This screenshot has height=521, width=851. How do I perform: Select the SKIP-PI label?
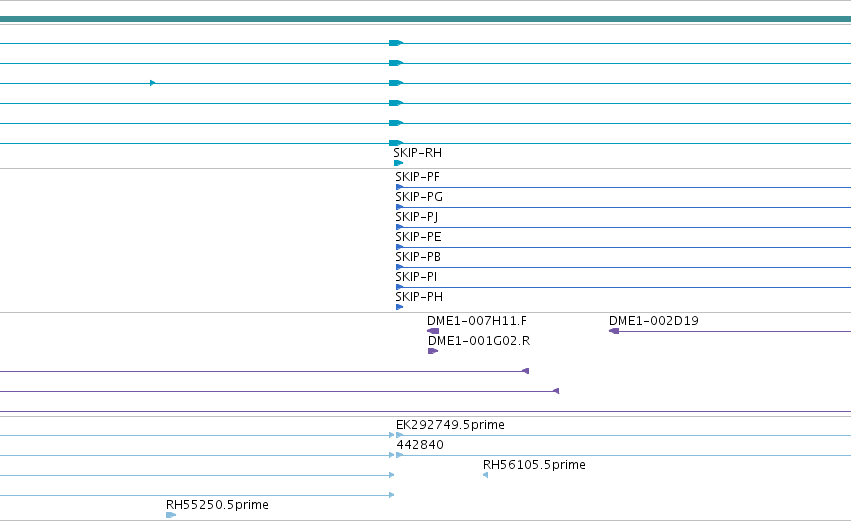point(416,277)
